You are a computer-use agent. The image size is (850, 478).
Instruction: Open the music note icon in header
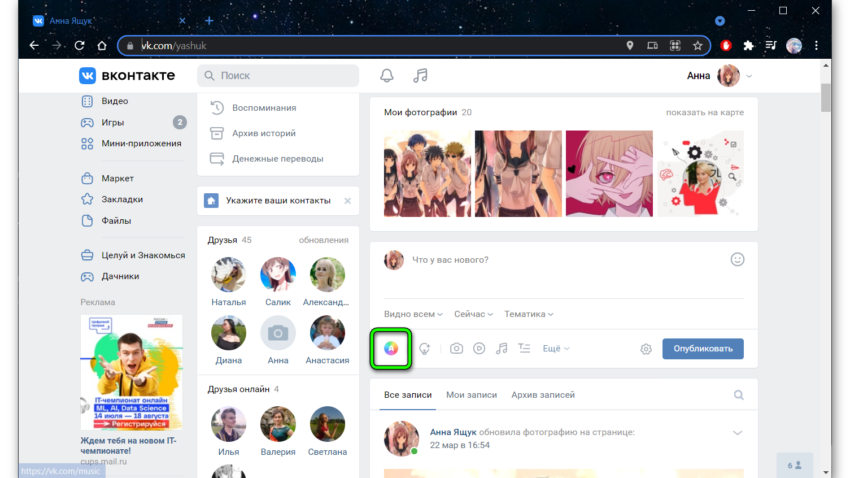click(421, 76)
